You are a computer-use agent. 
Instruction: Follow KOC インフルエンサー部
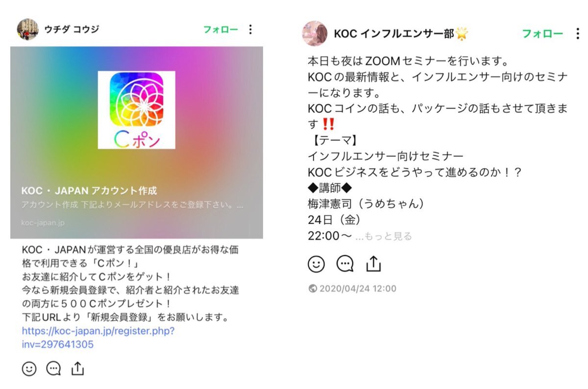542,33
